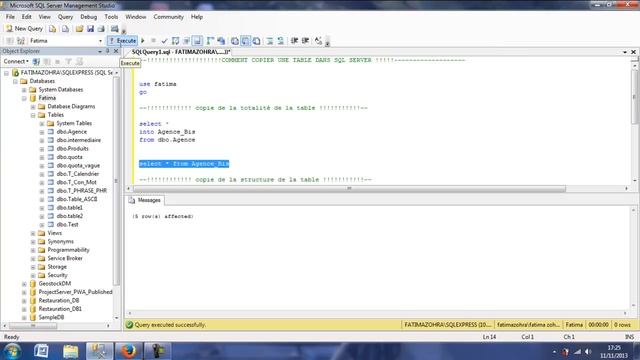This screenshot has height=360, width=640.
Task: Refresh Object Explorer with the refresh icon
Action: pyautogui.click(x=79, y=61)
